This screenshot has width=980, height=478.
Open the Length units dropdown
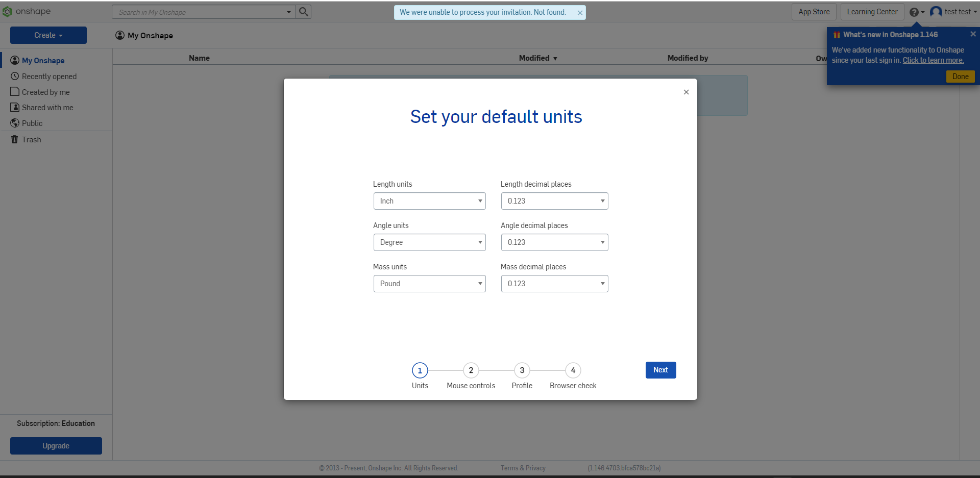coord(429,201)
